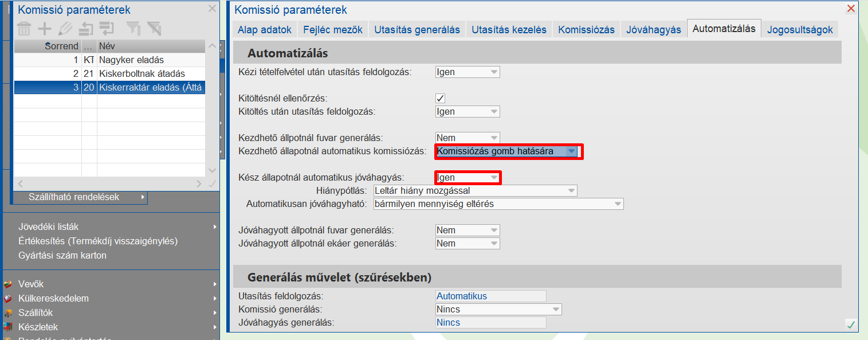Expand the Szállítók submenu arrow

(215, 313)
